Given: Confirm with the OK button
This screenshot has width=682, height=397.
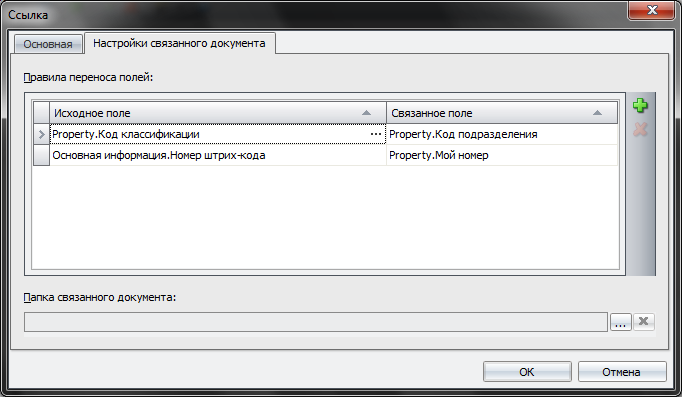Looking at the screenshot, I should click(x=527, y=372).
